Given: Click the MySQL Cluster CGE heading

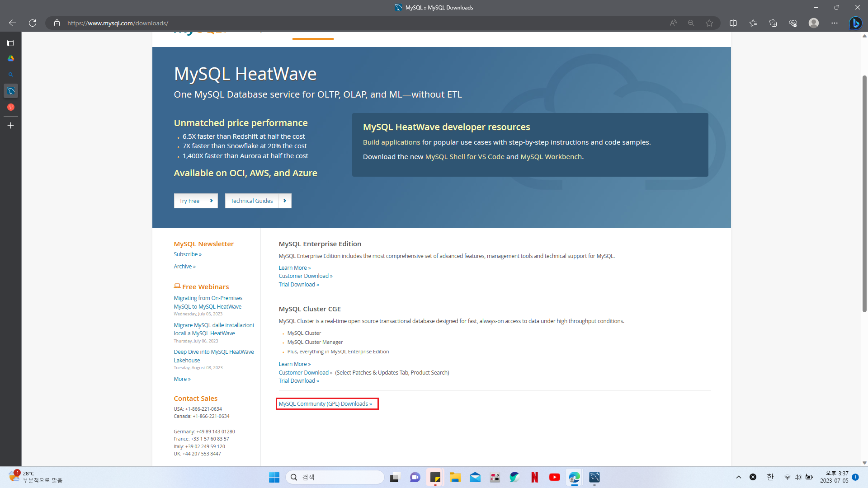Looking at the screenshot, I should coord(310,309).
